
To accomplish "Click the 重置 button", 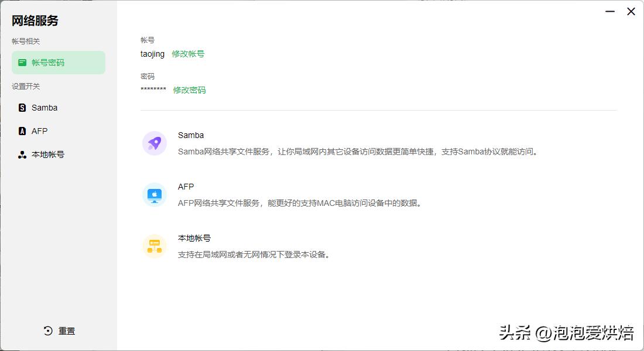I will click(66, 331).
